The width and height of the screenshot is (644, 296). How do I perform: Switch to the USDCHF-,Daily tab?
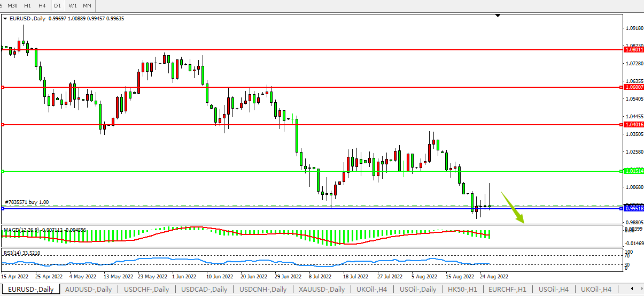coord(146,290)
